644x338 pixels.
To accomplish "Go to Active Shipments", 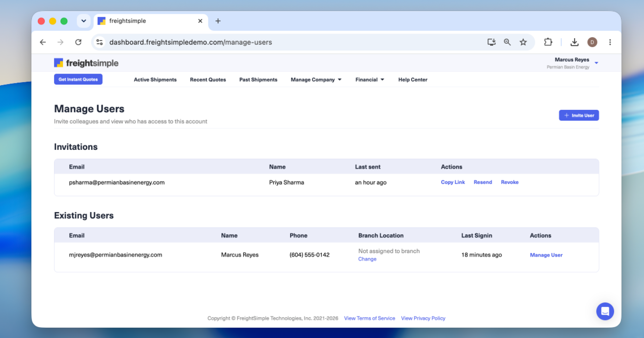I will point(155,80).
